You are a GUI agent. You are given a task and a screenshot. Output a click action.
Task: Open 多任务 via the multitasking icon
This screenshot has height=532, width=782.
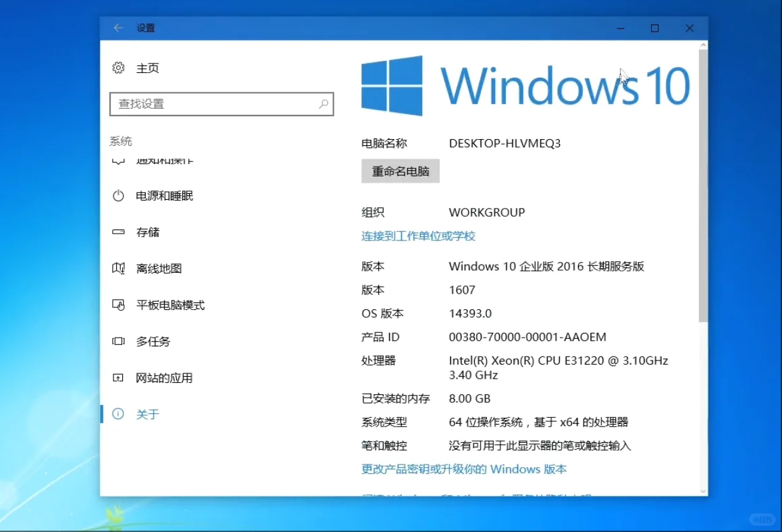click(118, 341)
